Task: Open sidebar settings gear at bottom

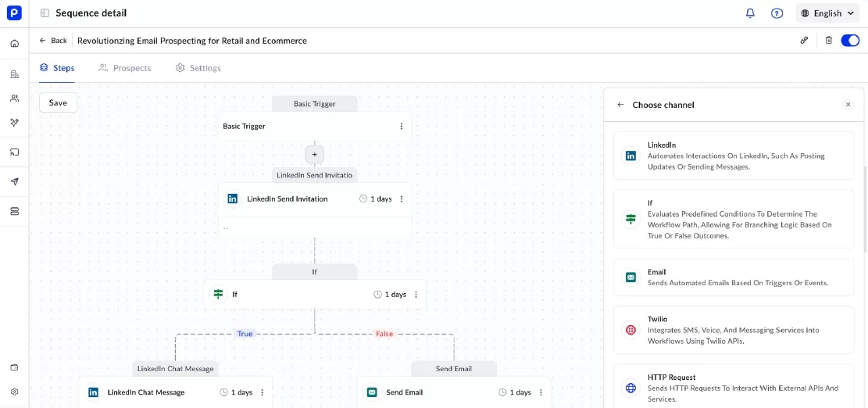Action: (14, 392)
